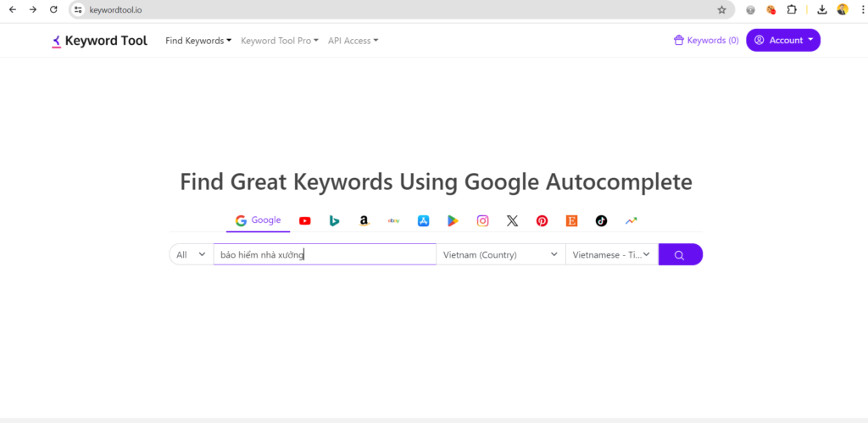Expand the Keyword Tool Pro menu
This screenshot has height=423, width=868.
point(280,41)
